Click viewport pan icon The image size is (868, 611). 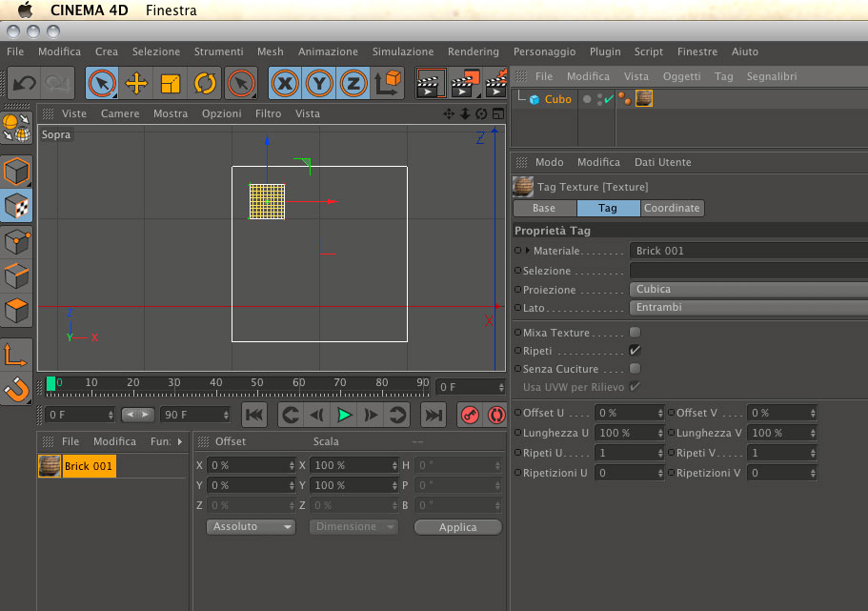pos(449,113)
